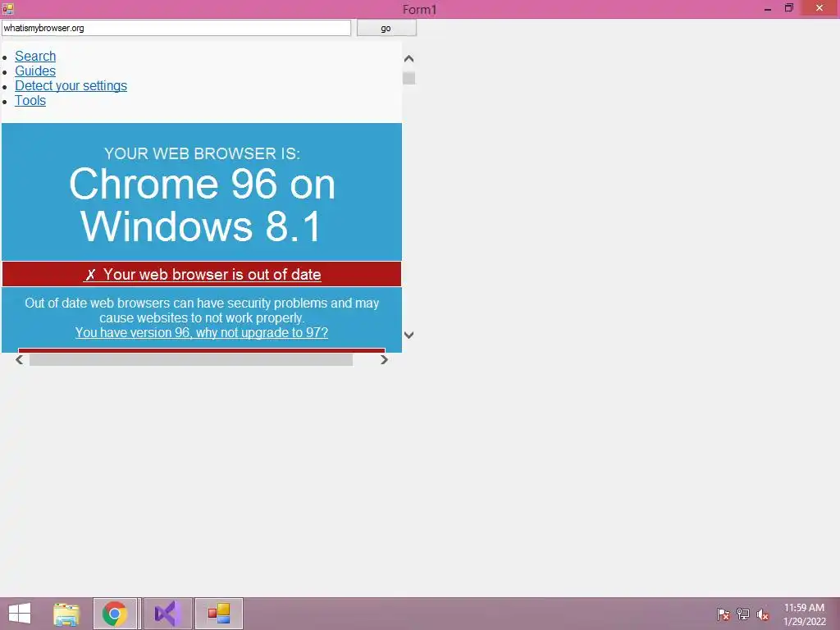Viewport: 840px width, 630px height.
Task: Select the Form1 app taskbar icon
Action: 218,614
